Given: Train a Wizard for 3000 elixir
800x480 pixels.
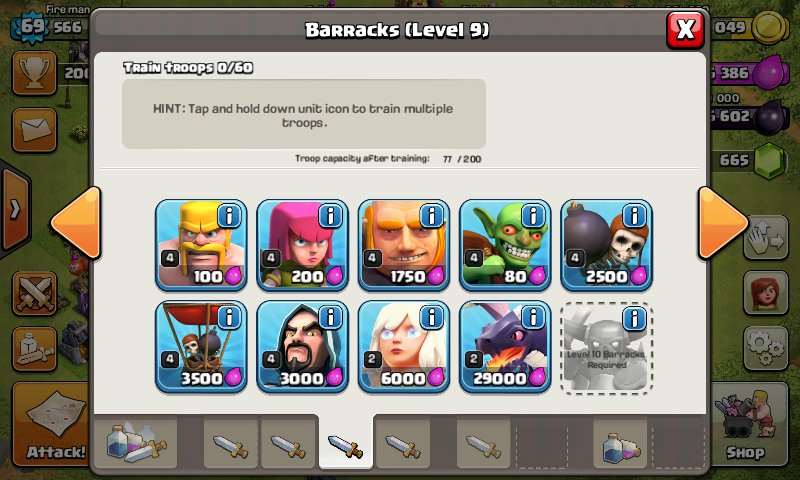Looking at the screenshot, I should click(303, 347).
